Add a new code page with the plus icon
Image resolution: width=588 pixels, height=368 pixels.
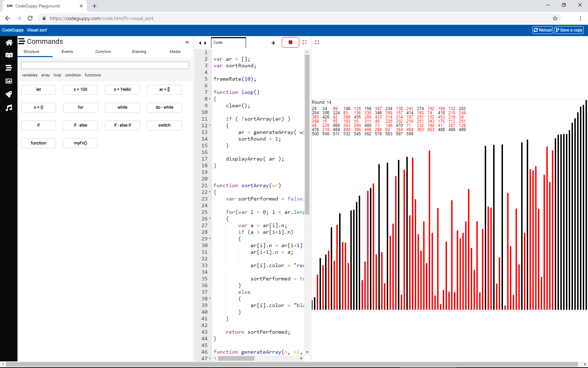pyautogui.click(x=273, y=43)
